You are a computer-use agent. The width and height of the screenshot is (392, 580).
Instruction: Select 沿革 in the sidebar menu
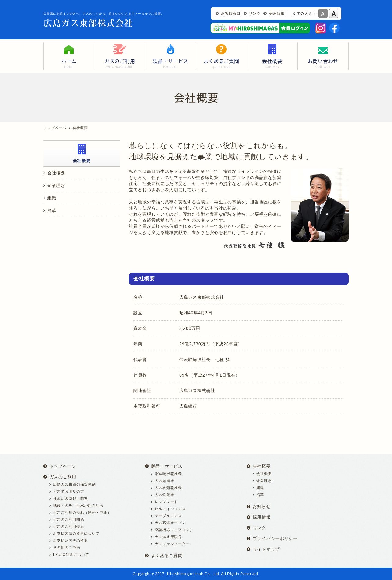click(82, 210)
